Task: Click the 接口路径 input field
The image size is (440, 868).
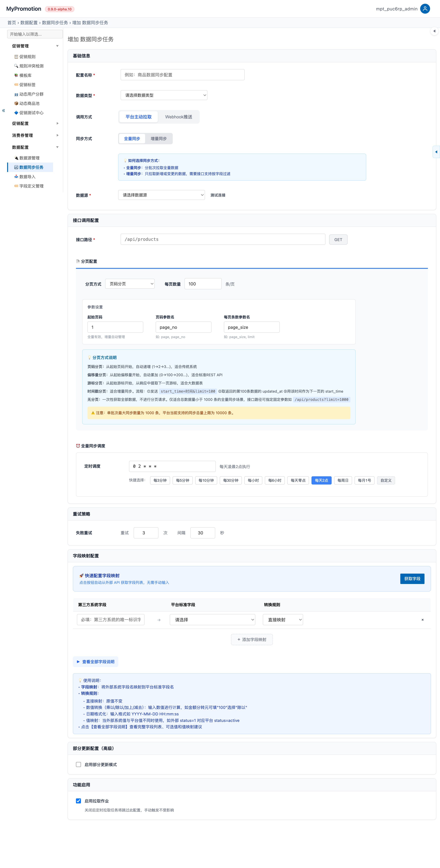Action: [223, 239]
